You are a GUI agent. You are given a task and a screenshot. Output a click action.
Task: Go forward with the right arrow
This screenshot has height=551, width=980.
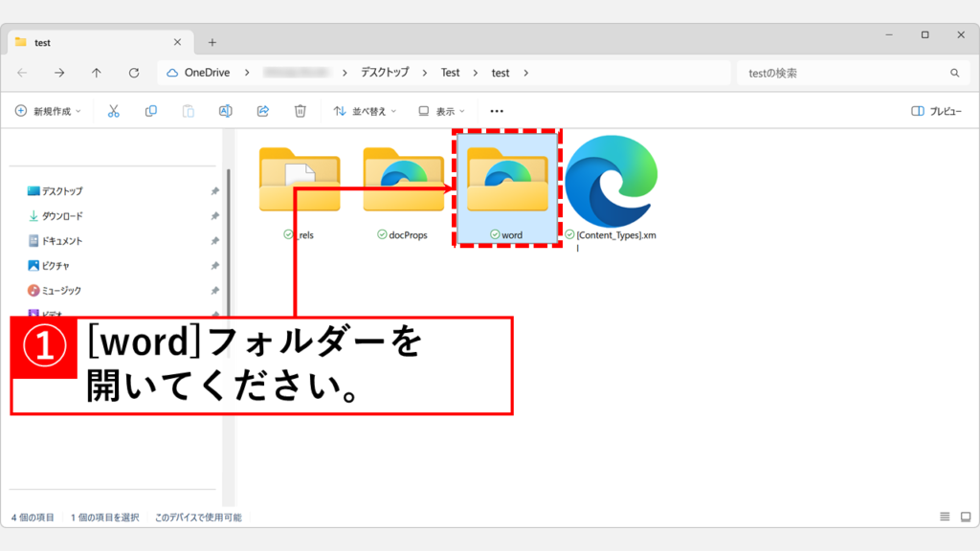59,73
